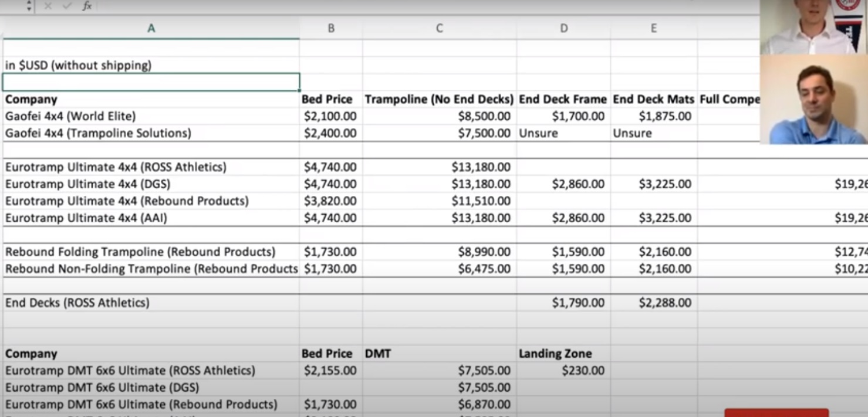Select the $6,475.00 trampoline price cell

(439, 269)
